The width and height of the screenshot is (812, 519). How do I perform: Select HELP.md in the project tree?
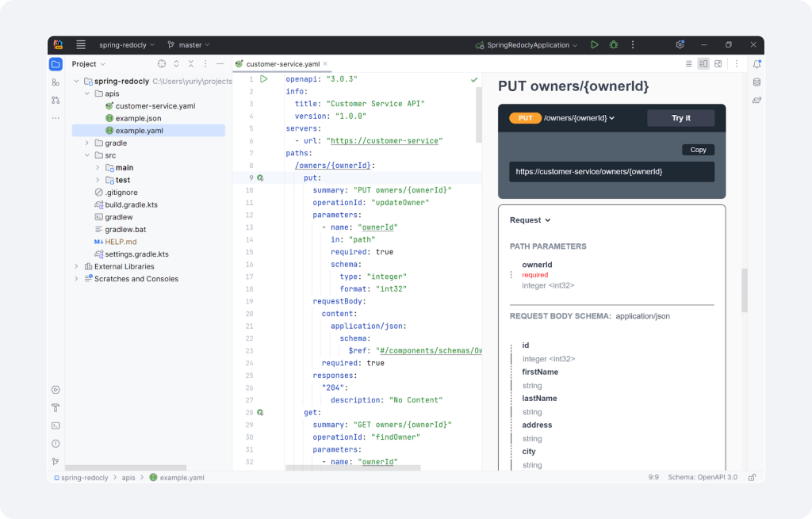pyautogui.click(x=121, y=242)
